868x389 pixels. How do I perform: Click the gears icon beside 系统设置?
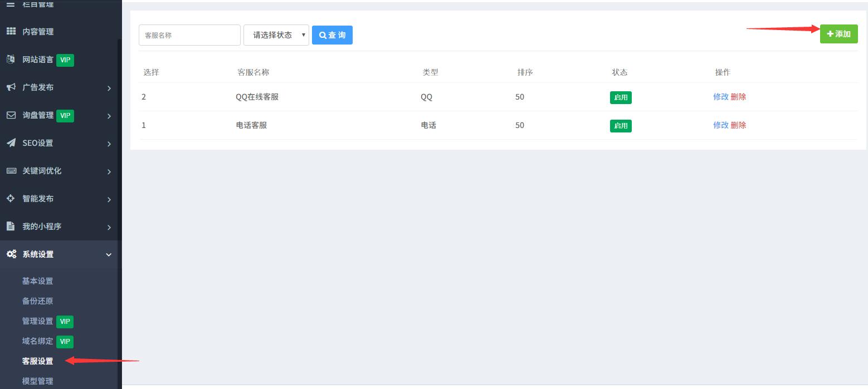click(11, 254)
